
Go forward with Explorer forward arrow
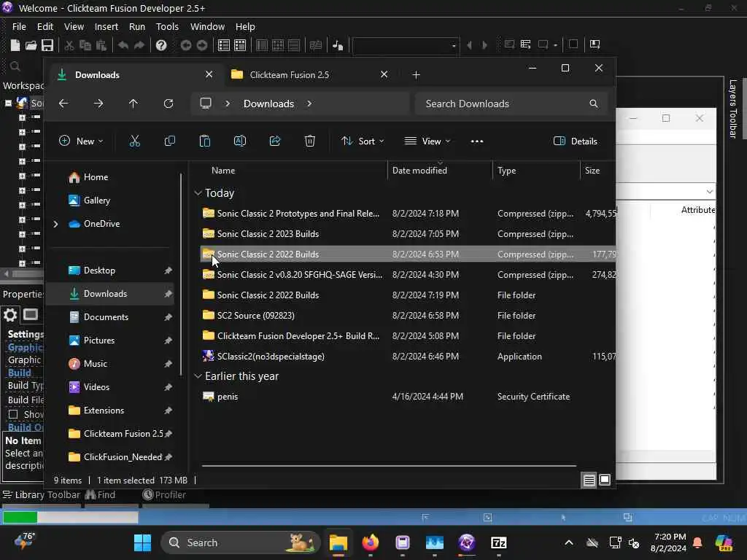point(98,104)
